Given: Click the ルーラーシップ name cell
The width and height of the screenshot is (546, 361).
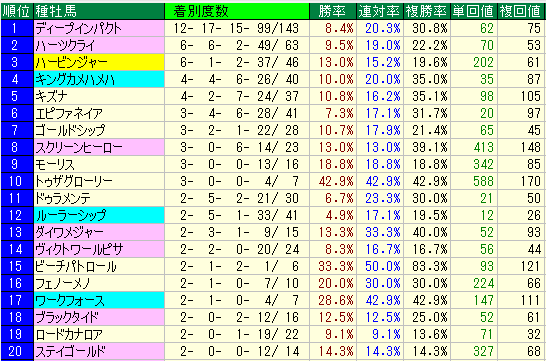Looking at the screenshot, I should (x=99, y=215).
